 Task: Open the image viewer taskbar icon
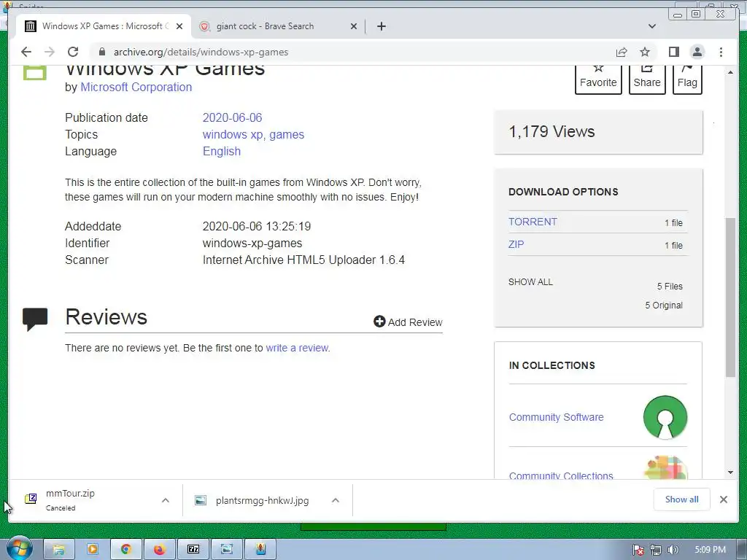(226, 550)
